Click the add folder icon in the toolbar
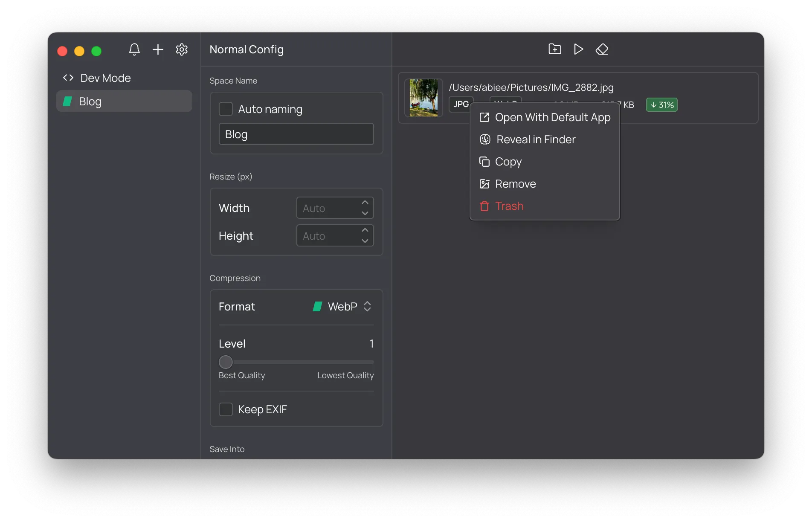The height and width of the screenshot is (522, 812). (x=555, y=49)
